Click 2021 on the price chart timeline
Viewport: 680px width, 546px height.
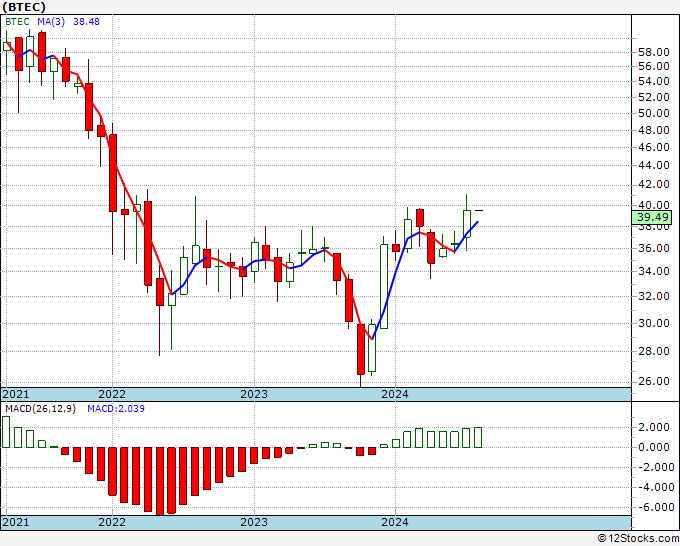click(x=16, y=394)
